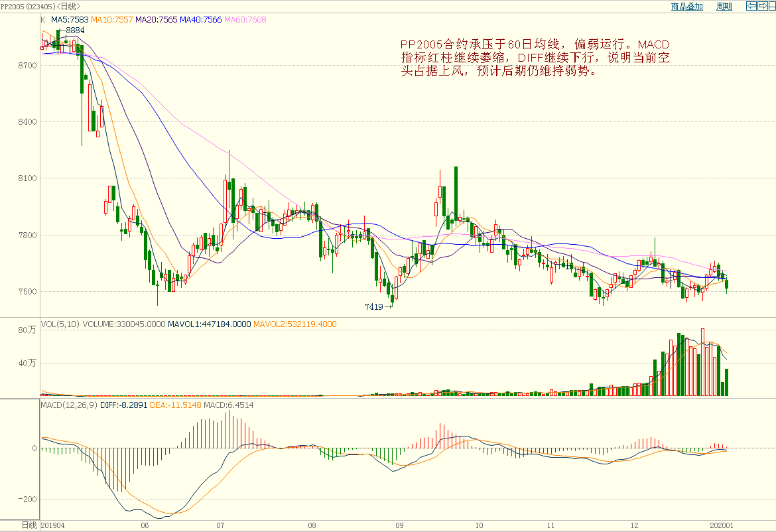Click the 日线 label at bottom left
This screenshot has width=776, height=532.
29,525
